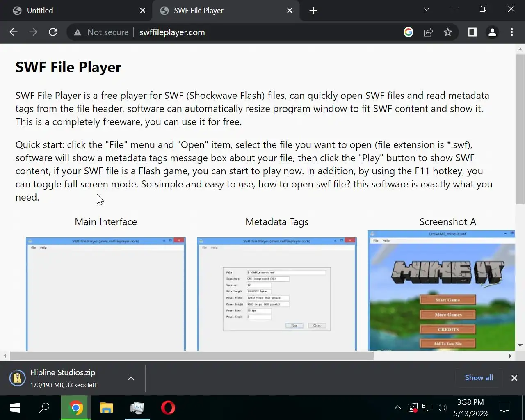Click the vertical scrollbar thumb
The image size is (525, 420).
[x=520, y=128]
